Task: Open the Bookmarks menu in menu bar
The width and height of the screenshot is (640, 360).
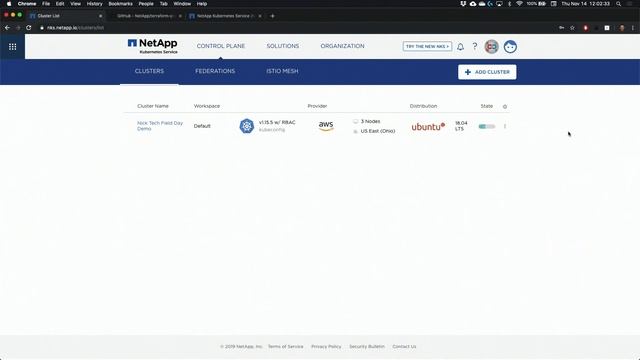Action: pos(120,4)
